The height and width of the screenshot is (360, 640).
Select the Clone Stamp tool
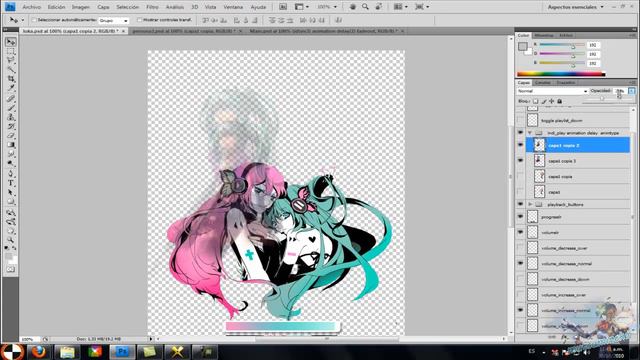[11, 117]
